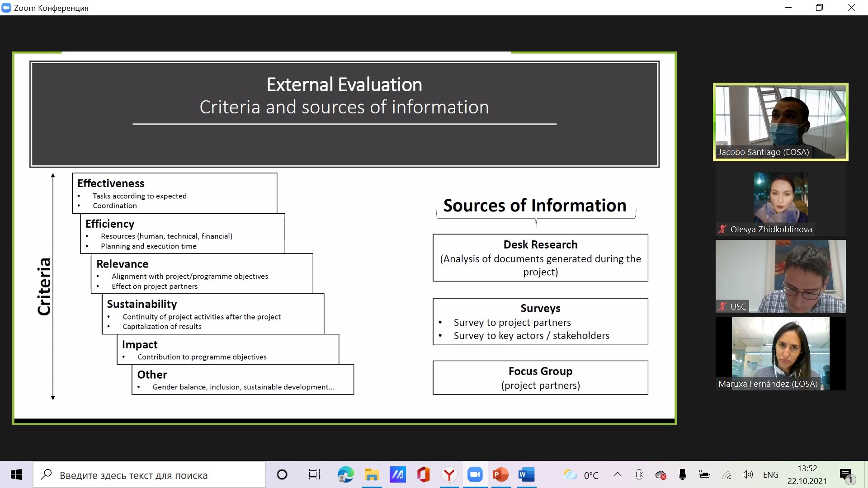Select Jacobo Santiago's video thumbnail
Viewport: 868px width, 488px height.
pos(780,122)
